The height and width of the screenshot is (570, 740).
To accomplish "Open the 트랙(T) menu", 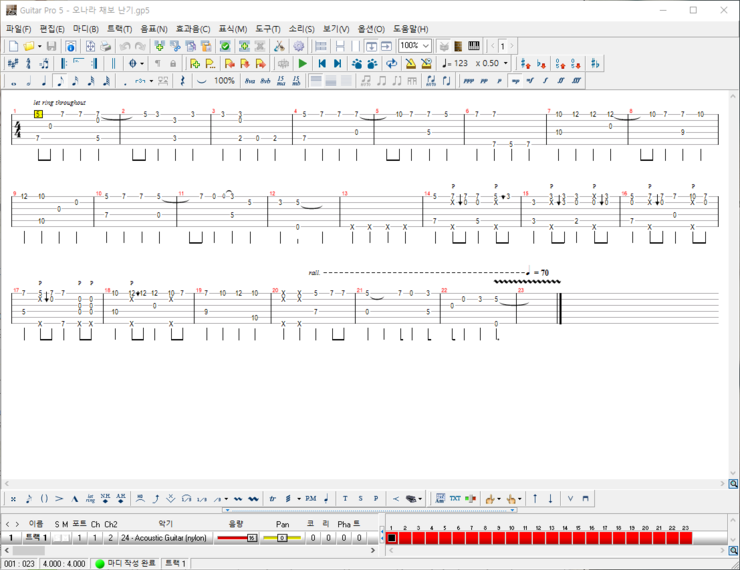I will [119, 29].
